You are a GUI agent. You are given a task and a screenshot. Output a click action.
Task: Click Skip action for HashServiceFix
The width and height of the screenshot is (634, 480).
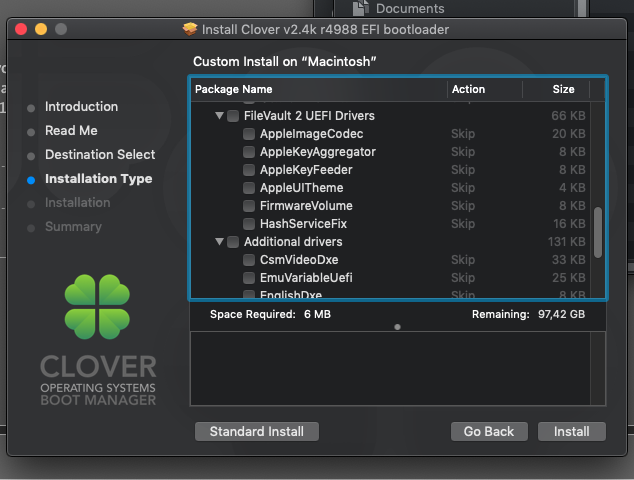point(463,224)
